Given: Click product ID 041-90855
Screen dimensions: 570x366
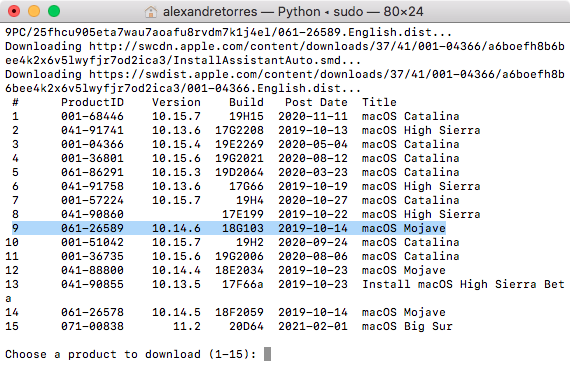Looking at the screenshot, I should [92, 284].
